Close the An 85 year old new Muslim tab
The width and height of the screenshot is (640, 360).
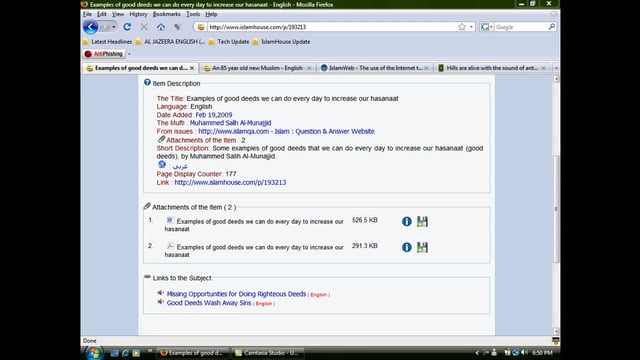click(309, 68)
